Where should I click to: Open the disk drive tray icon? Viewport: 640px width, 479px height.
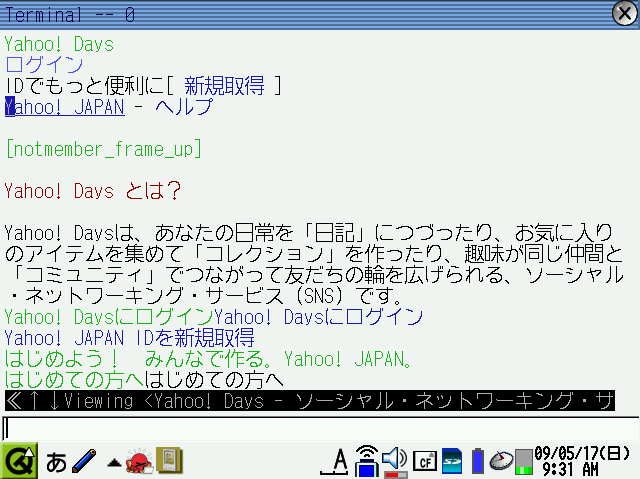click(501, 461)
